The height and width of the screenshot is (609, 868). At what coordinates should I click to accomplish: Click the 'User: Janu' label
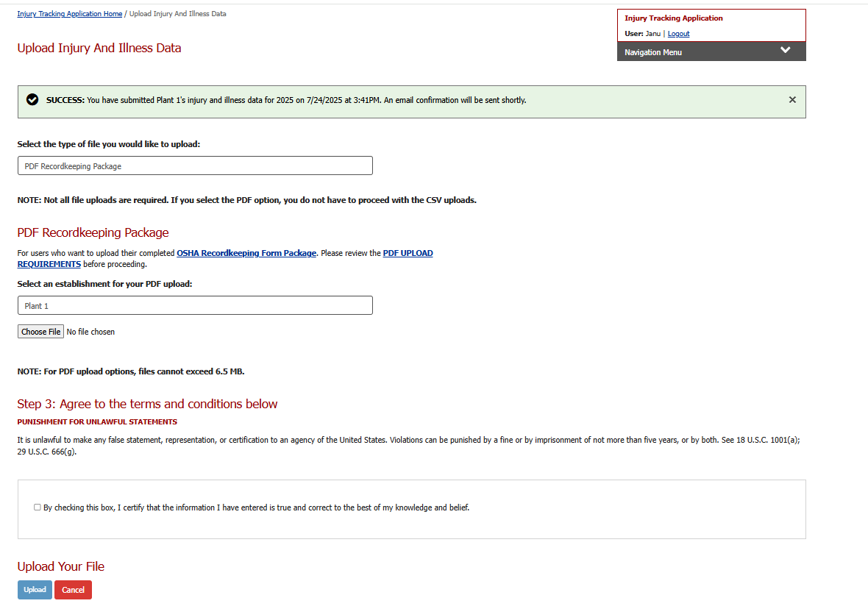coord(642,34)
